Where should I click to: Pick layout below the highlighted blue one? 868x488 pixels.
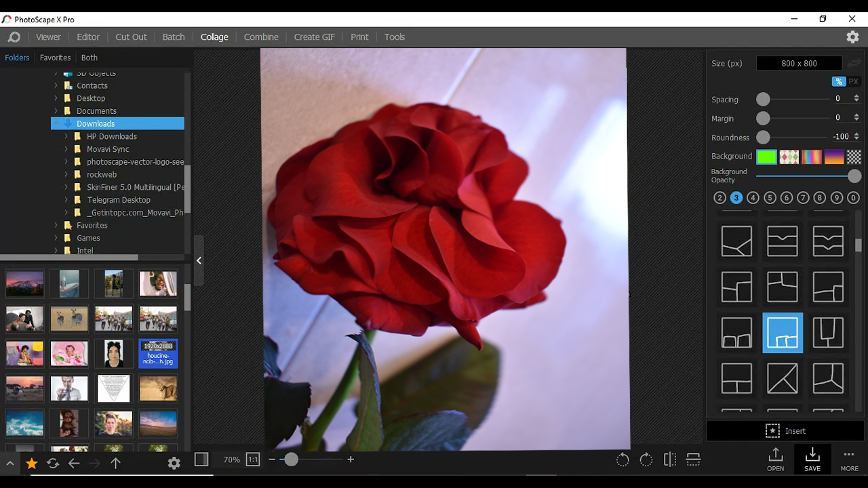pos(783,378)
